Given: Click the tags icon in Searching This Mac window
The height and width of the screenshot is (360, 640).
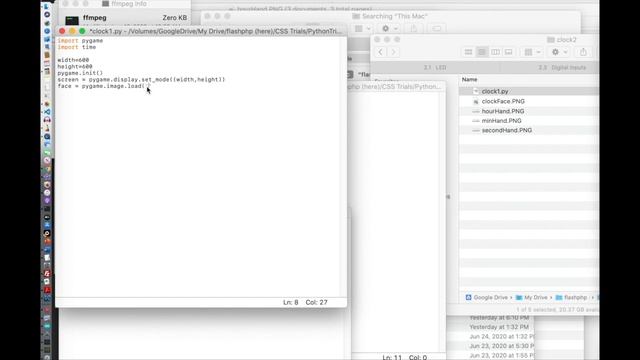Looking at the screenshot, I should (436, 29).
